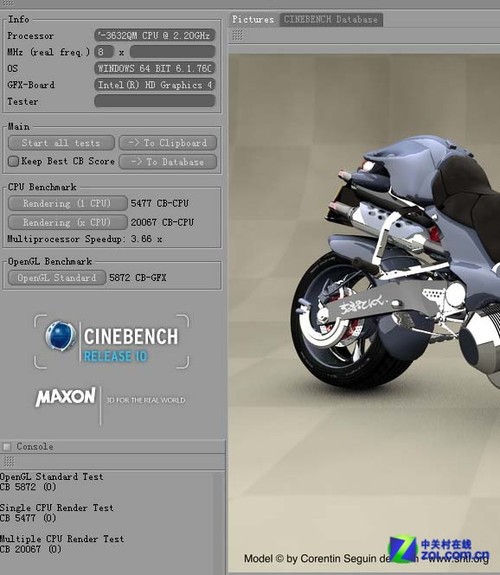Click the CINEBENCH globe logo icon

(x=61, y=336)
